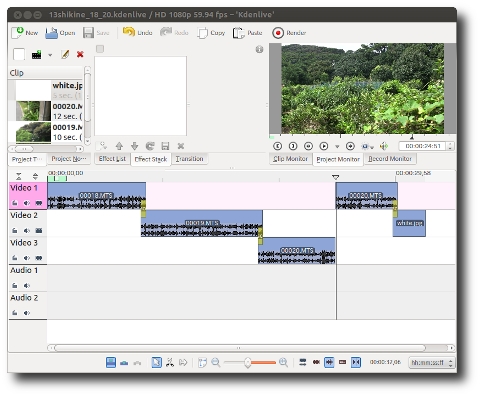
Task: Undo the last action
Action: click(129, 32)
